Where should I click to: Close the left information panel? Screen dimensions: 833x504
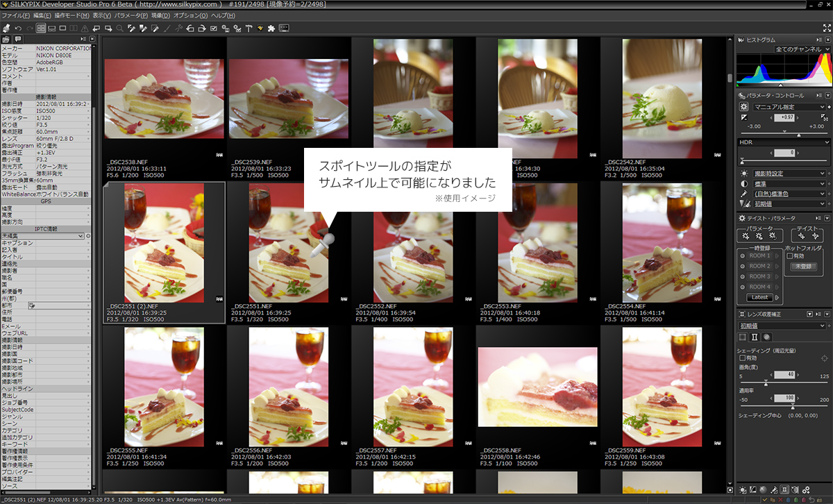92,39
